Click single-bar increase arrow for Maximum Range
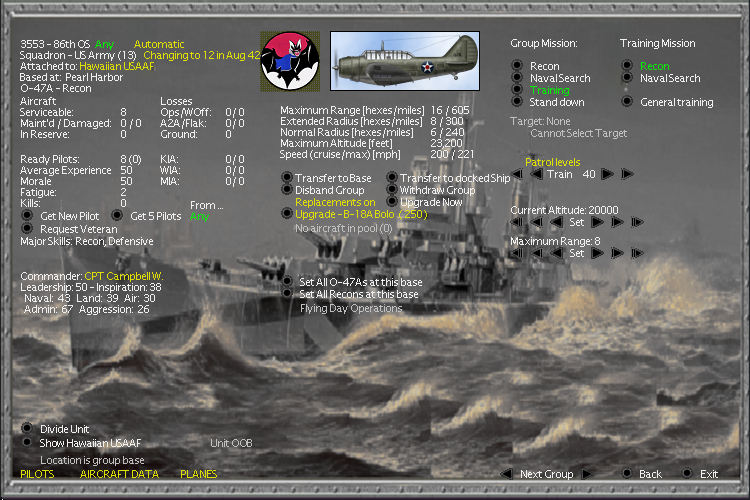750x500 pixels. [618, 253]
